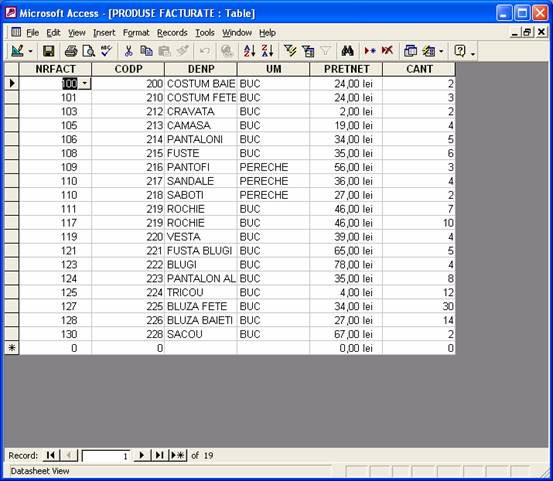Image resolution: width=553 pixels, height=481 pixels.
Task: Sort records ascending with A-Z icon
Action: click(249, 51)
